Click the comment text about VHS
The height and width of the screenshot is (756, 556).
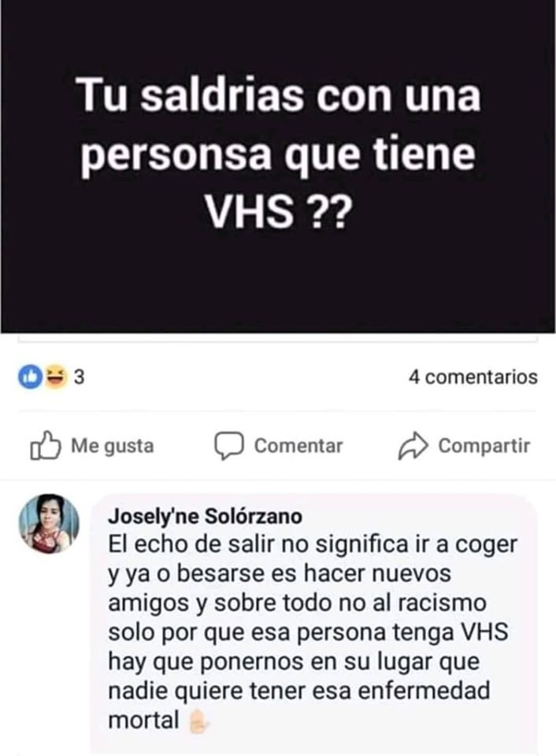[313, 632]
